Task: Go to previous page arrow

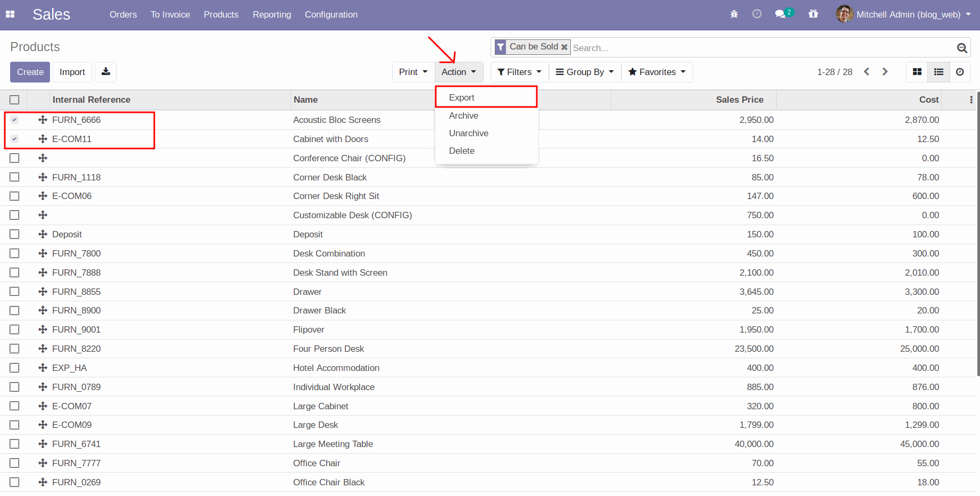Action: coord(867,71)
